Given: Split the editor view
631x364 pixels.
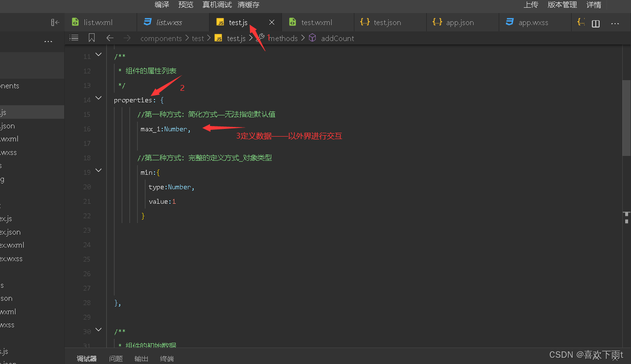Looking at the screenshot, I should coord(596,23).
